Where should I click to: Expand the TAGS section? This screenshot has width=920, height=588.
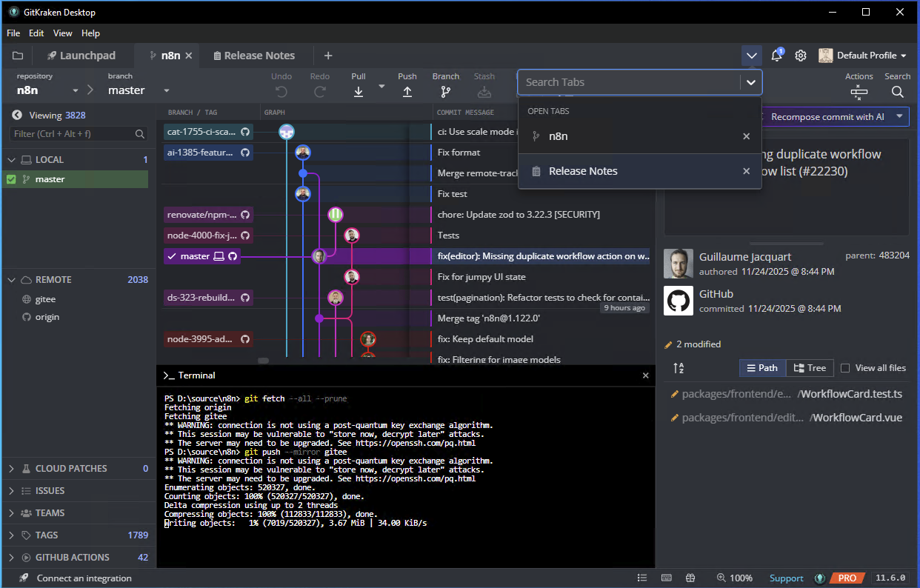point(11,535)
